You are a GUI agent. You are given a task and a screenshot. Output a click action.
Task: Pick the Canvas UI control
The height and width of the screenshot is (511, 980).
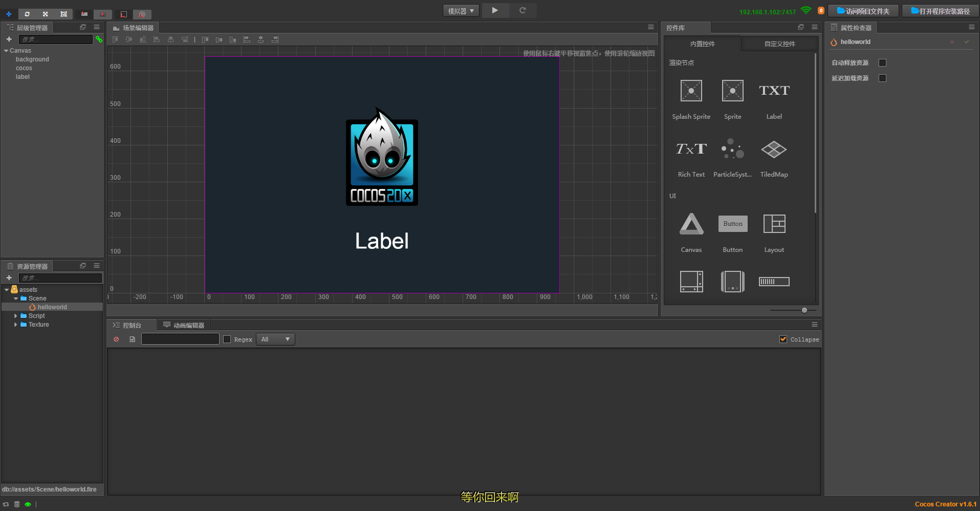tap(691, 232)
